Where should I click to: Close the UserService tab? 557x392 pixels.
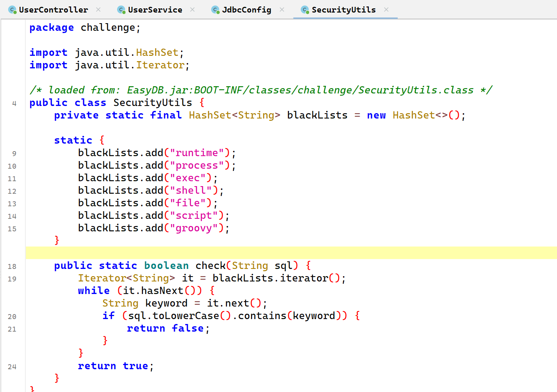tap(192, 9)
